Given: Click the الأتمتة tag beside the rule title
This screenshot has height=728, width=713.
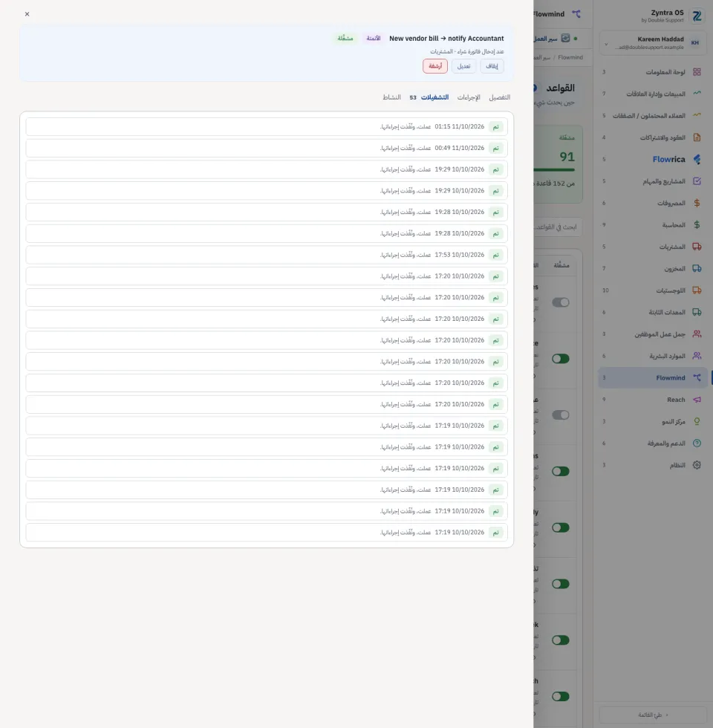Looking at the screenshot, I should pyautogui.click(x=373, y=38).
